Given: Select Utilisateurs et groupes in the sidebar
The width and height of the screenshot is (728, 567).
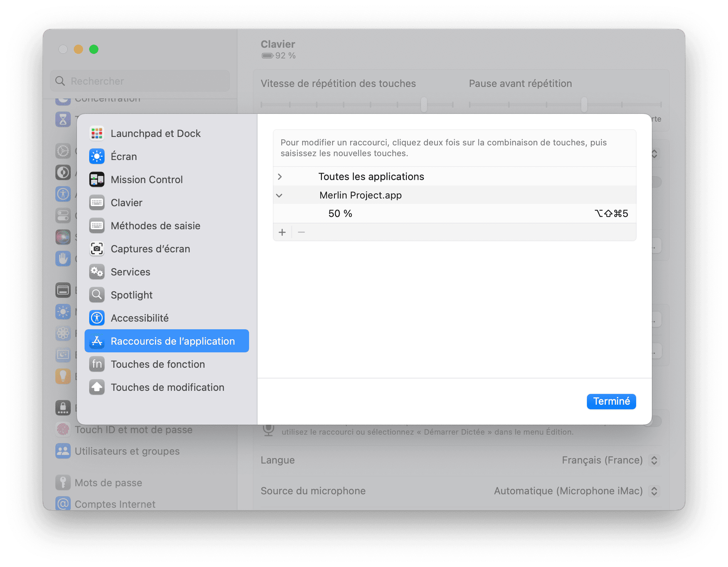Looking at the screenshot, I should pyautogui.click(x=127, y=451).
